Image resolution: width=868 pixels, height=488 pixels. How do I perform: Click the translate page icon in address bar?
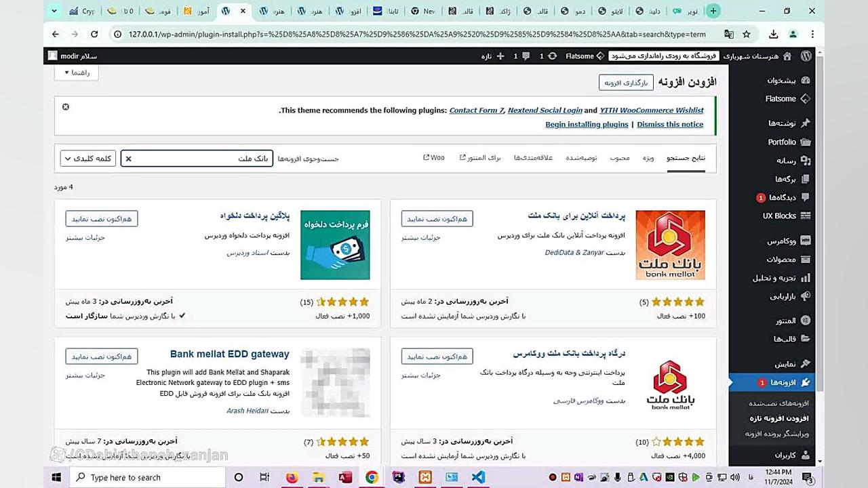(729, 34)
